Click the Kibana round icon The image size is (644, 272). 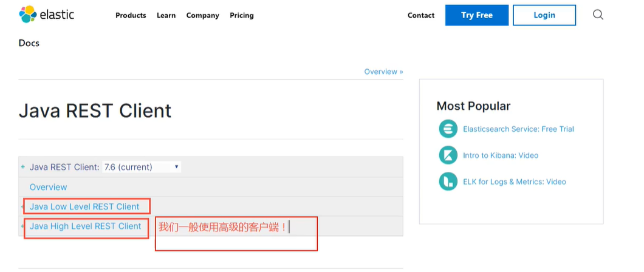point(448,155)
